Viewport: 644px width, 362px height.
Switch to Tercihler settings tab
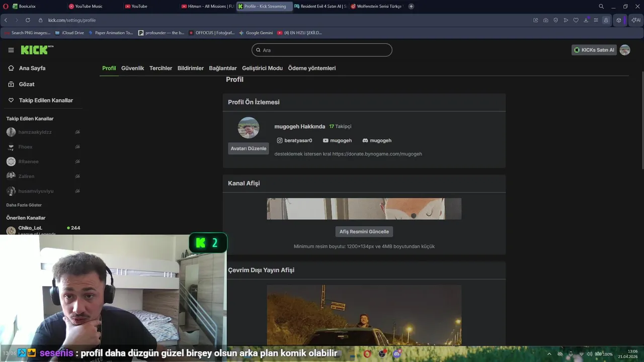(x=160, y=68)
